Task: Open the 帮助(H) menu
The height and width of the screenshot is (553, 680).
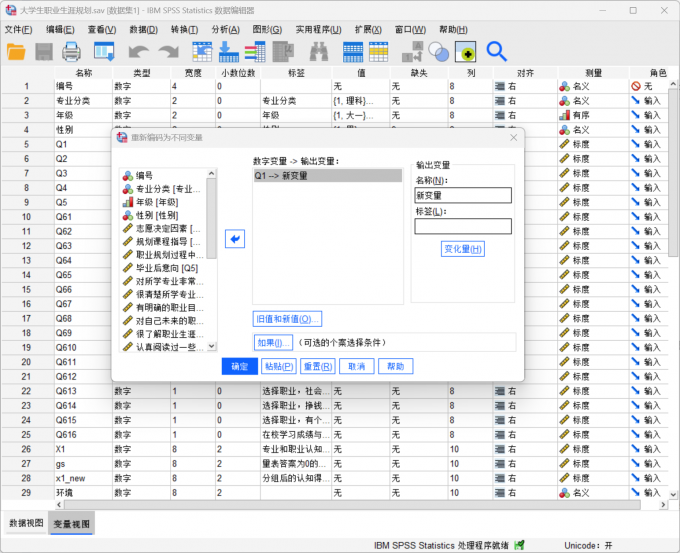Action: tap(453, 29)
